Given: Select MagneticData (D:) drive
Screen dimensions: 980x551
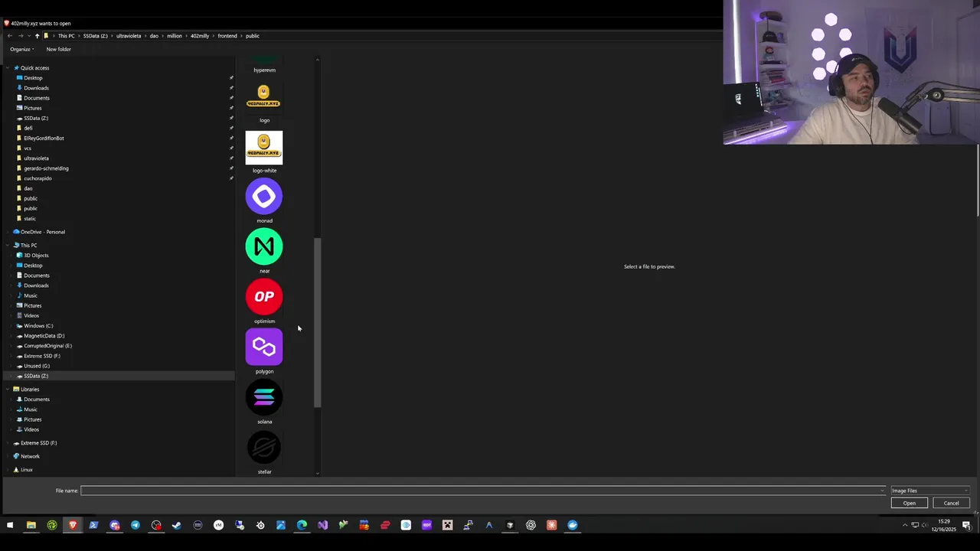Looking at the screenshot, I should pyautogui.click(x=44, y=336).
